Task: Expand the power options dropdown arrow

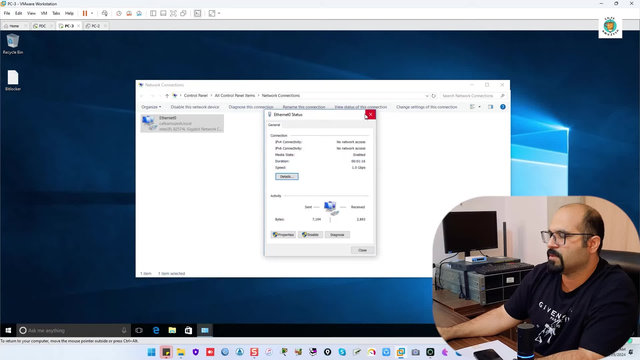Action: [x=92, y=13]
